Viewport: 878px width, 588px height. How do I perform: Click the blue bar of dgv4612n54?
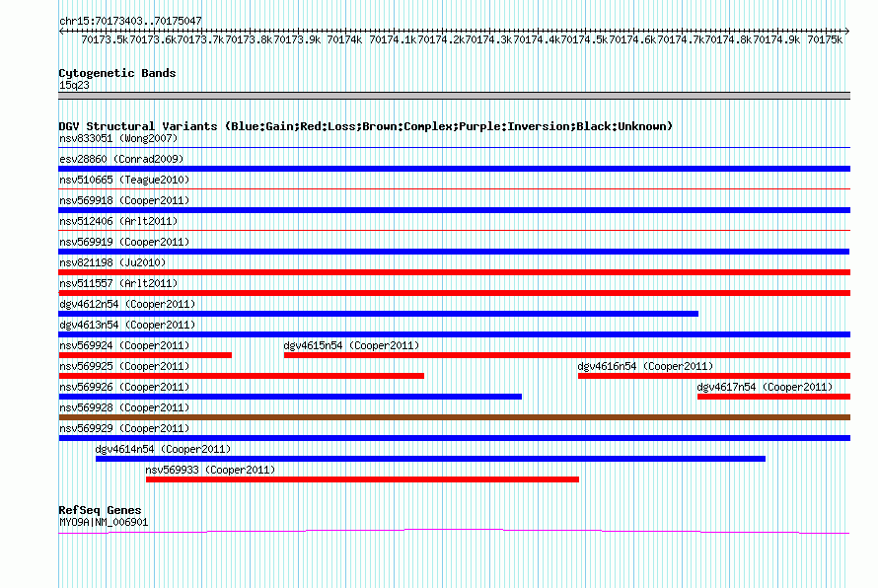coord(379,314)
